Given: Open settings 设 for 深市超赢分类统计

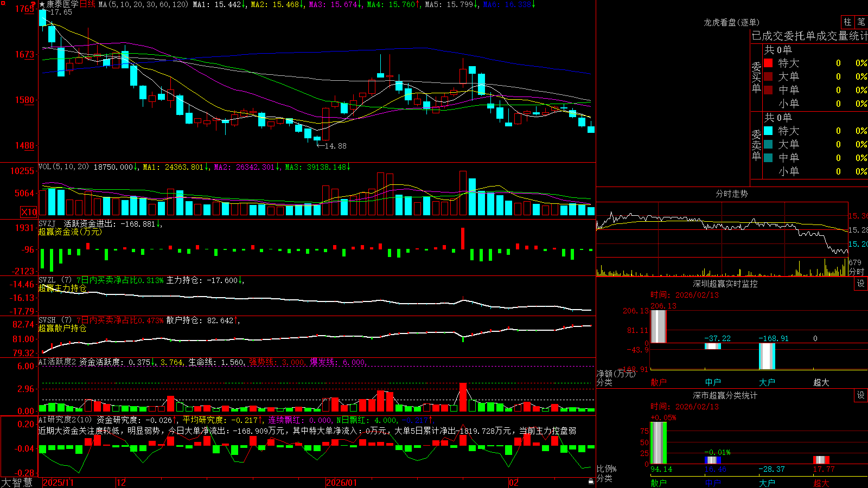Looking at the screenshot, I should (x=861, y=395).
